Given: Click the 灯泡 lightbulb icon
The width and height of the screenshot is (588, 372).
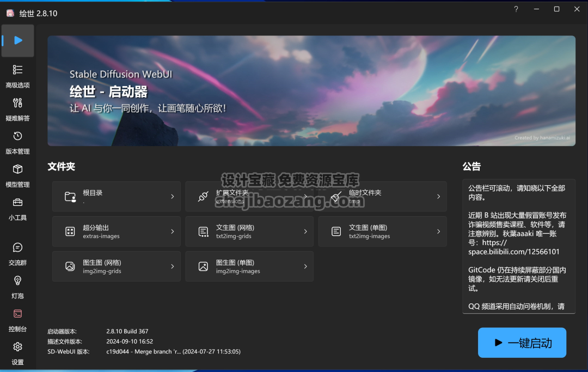Looking at the screenshot, I should coord(17,280).
